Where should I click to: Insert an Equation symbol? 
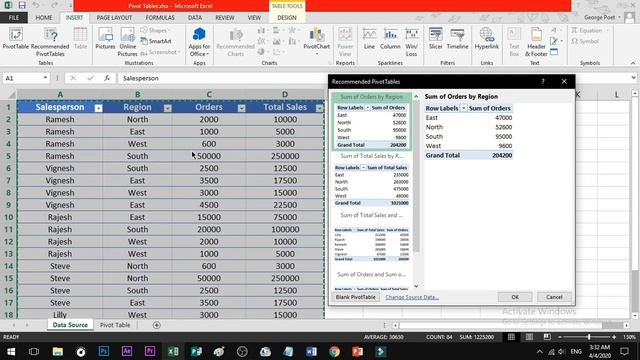(587, 31)
